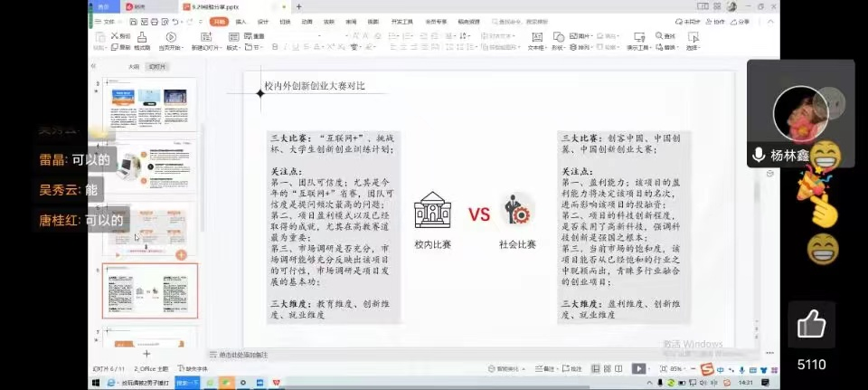868x390 pixels.
Task: Click the Sogou input method icon
Action: (x=708, y=369)
